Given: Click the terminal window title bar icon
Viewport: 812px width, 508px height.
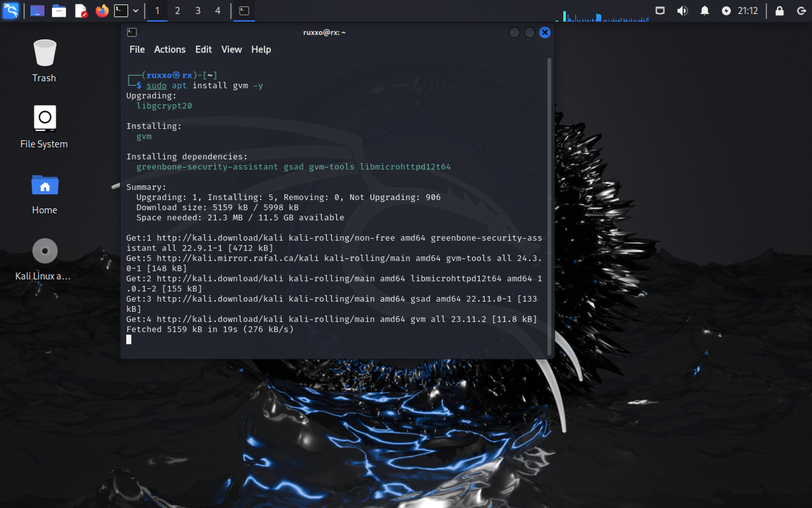Looking at the screenshot, I should tap(132, 32).
